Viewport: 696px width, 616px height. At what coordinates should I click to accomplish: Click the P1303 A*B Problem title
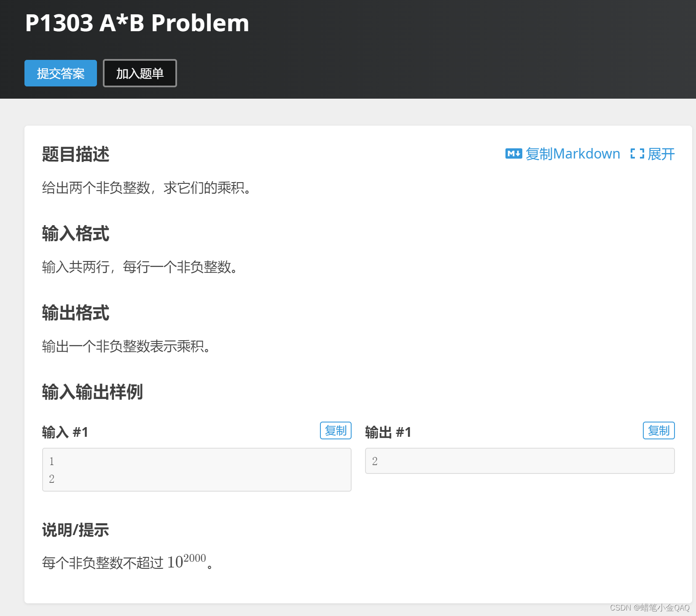point(137,23)
